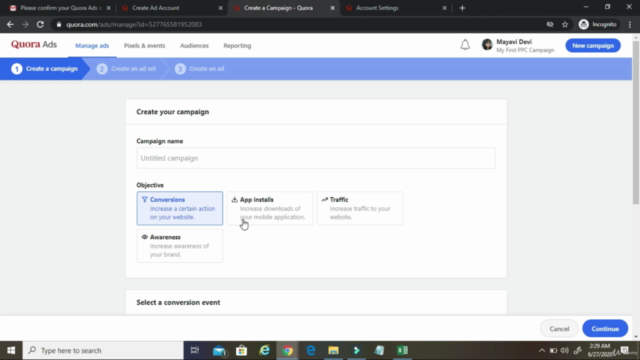The width and height of the screenshot is (640, 360).
Task: Open Mayavi Devi profile avatar
Action: [x=487, y=44]
